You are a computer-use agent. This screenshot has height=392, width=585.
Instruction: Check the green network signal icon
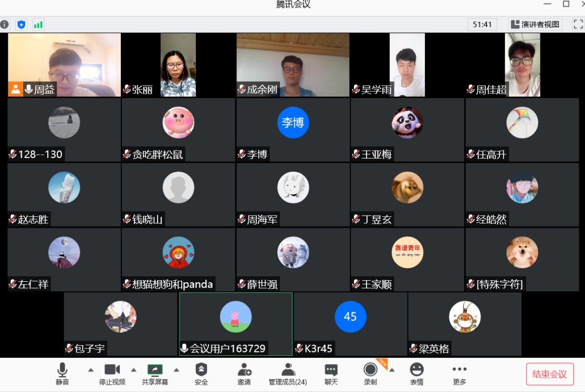coord(38,24)
